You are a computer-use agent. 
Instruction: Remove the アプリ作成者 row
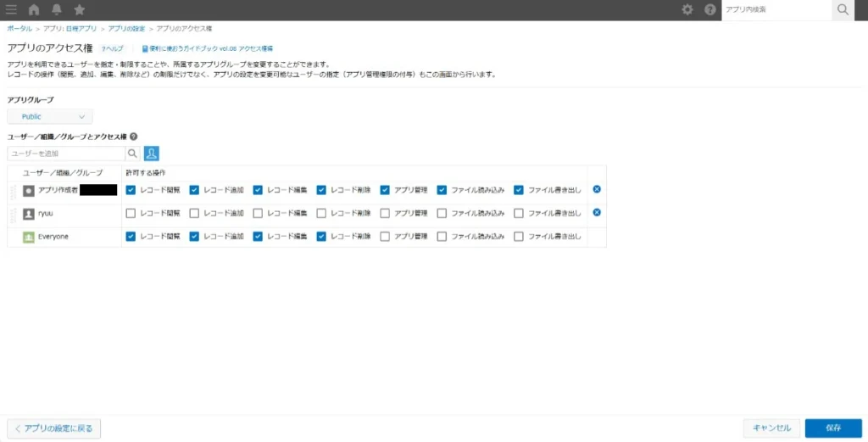(x=597, y=189)
